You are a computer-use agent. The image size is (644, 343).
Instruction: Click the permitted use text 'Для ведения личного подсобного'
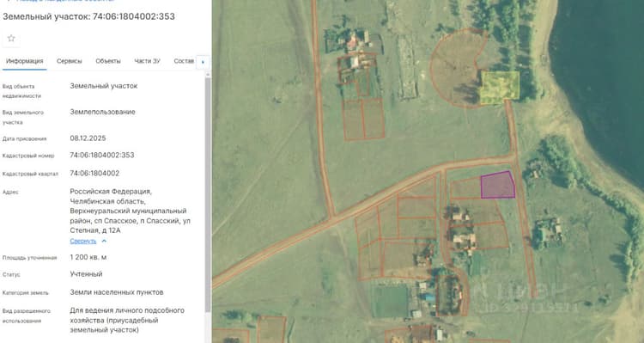[127, 310]
